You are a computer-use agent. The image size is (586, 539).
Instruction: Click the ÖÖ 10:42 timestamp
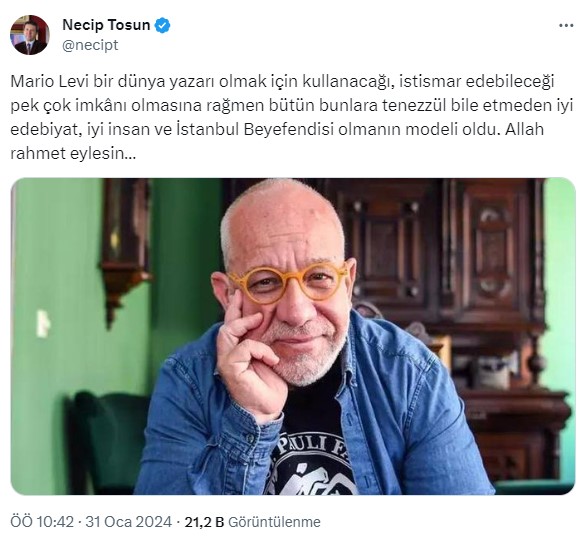point(42,522)
